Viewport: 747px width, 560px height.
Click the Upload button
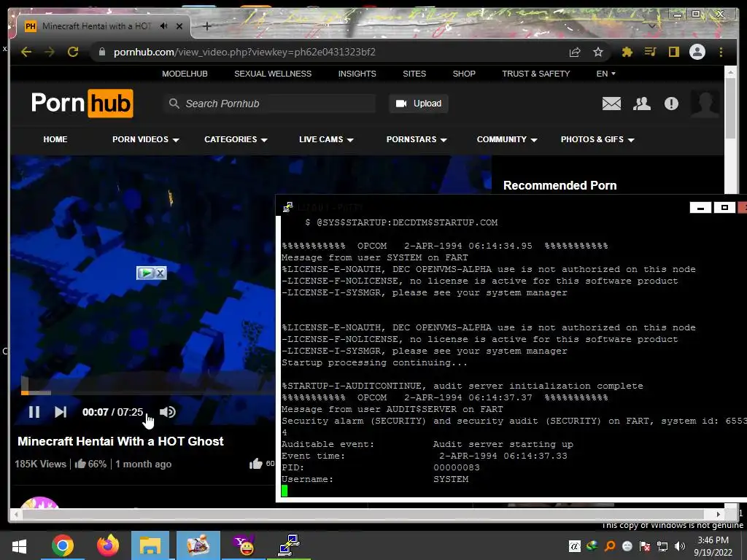pyautogui.click(x=419, y=104)
